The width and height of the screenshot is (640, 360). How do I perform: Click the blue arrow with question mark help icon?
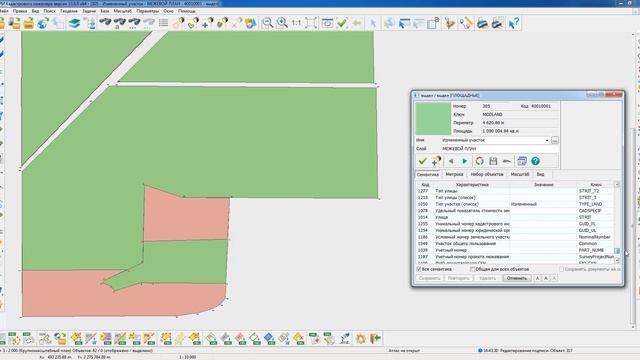coord(513,23)
